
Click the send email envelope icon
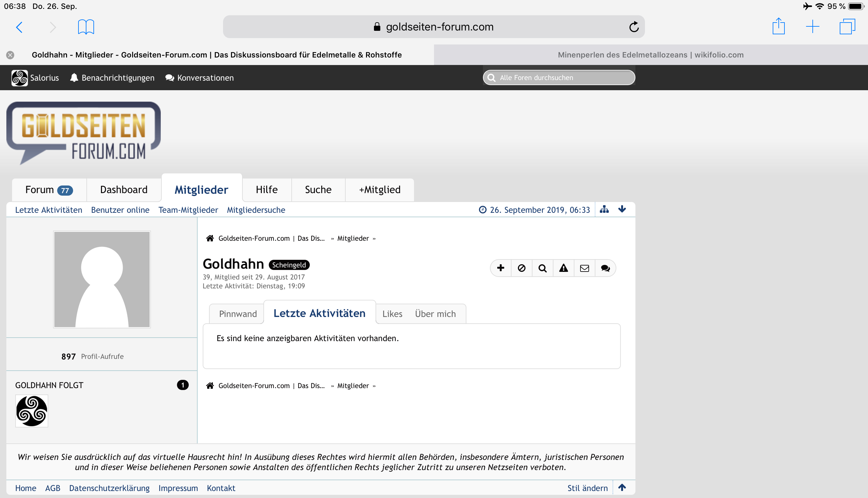584,268
